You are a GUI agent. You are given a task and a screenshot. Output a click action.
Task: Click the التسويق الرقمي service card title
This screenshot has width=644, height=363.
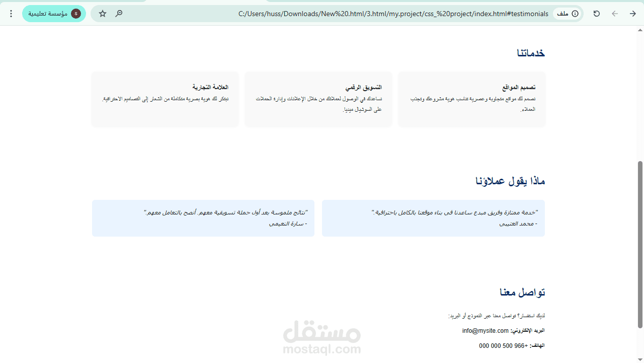(x=363, y=88)
